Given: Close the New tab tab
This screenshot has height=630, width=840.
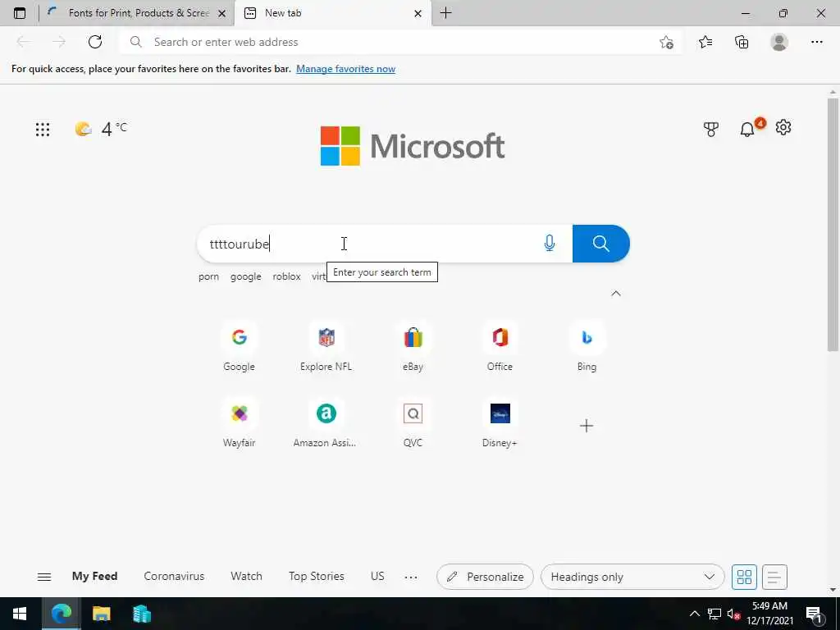Looking at the screenshot, I should click(x=418, y=13).
